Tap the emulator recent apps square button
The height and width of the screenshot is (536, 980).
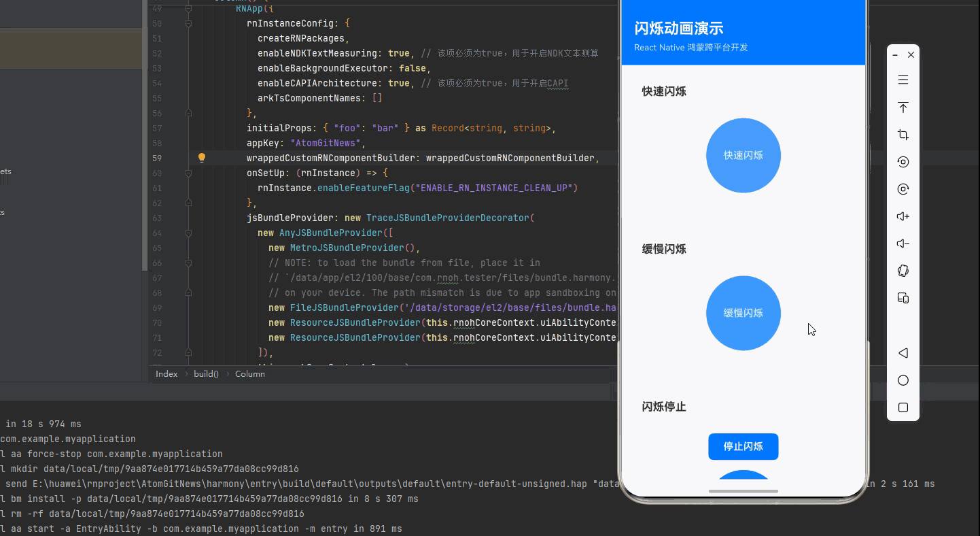[x=903, y=407]
